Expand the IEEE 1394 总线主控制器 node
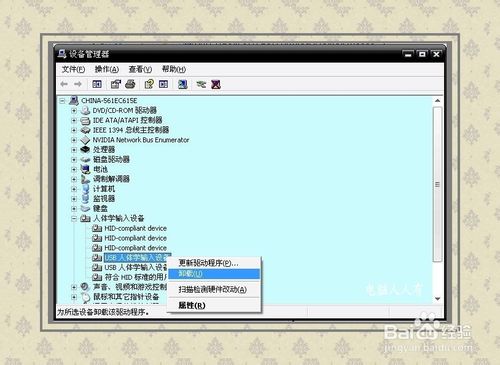 tap(74, 130)
